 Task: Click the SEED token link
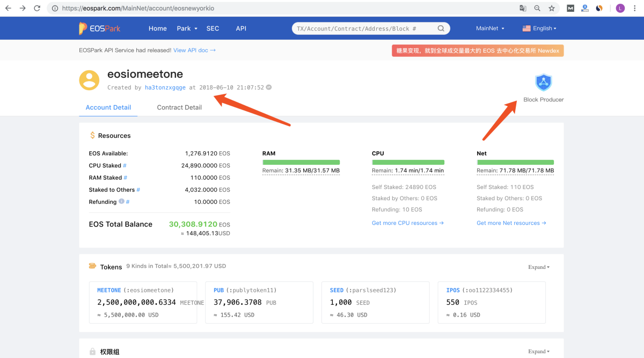[x=336, y=290]
